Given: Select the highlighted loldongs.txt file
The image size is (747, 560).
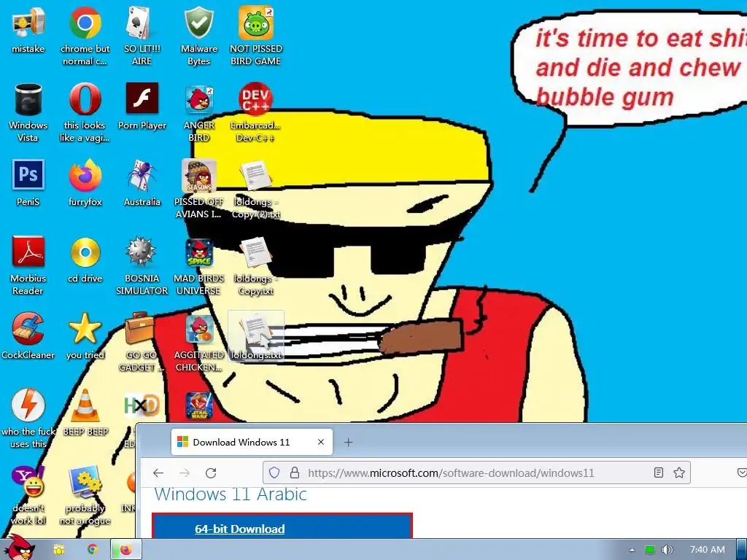Looking at the screenshot, I should pos(256,336).
